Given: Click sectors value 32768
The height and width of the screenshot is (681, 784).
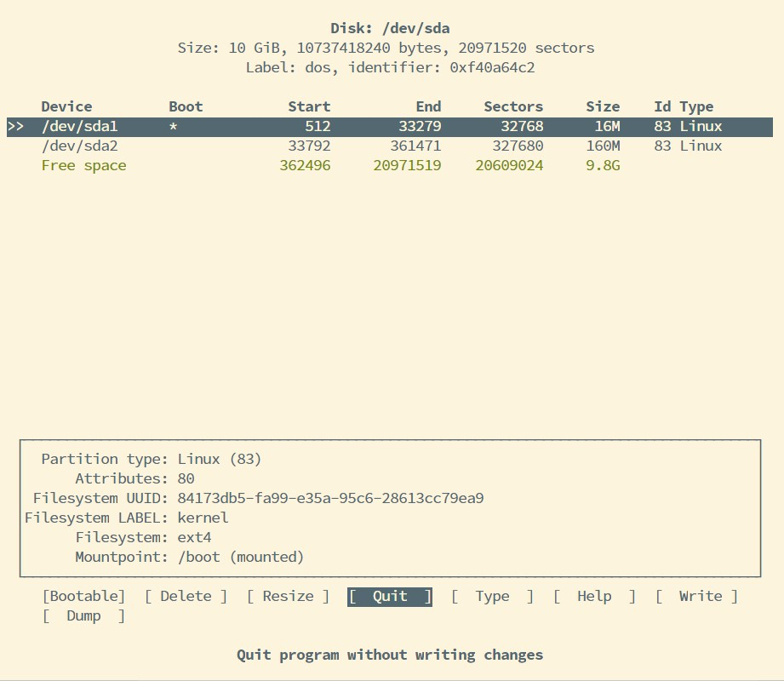Looking at the screenshot, I should click(x=522, y=127).
